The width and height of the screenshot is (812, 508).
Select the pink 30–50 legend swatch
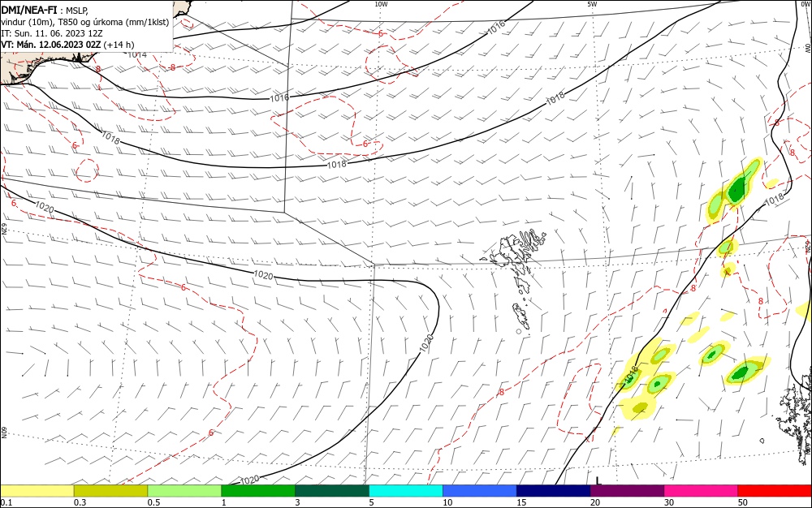[702, 491]
